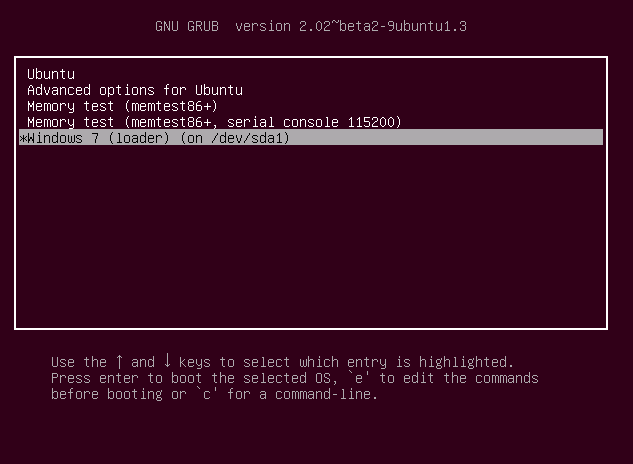The height and width of the screenshot is (464, 633).
Task: Click "selected OS" phrase in instructions
Action: point(285,378)
